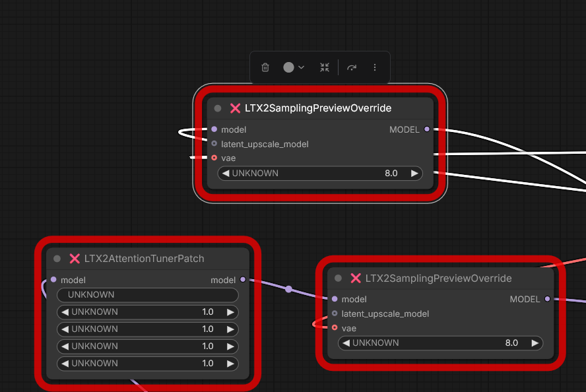Decrease the second UNKNOWN 1.0 stepper in LTX2AttentionTunerPatch

click(x=65, y=329)
